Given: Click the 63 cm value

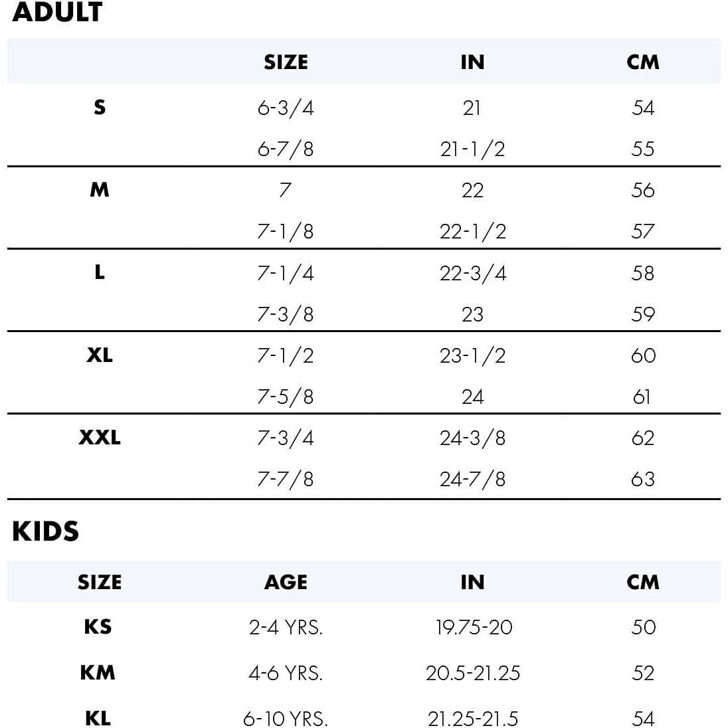Looking at the screenshot, I should 642,479.
